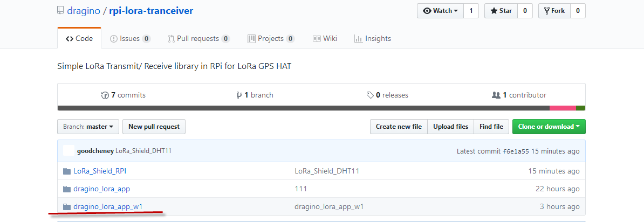This screenshot has height=222, width=644.
Task: Click the fork icon on Fork button
Action: pos(547,11)
